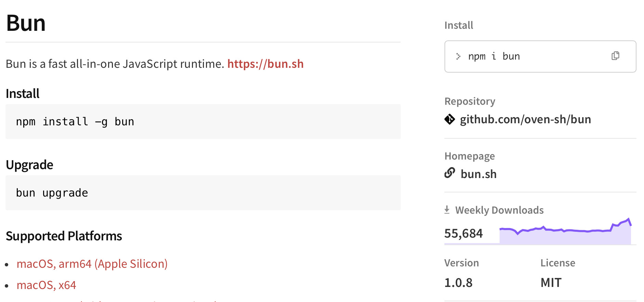Click the 55,684 downloads count
This screenshot has height=302, width=644.
(x=463, y=233)
